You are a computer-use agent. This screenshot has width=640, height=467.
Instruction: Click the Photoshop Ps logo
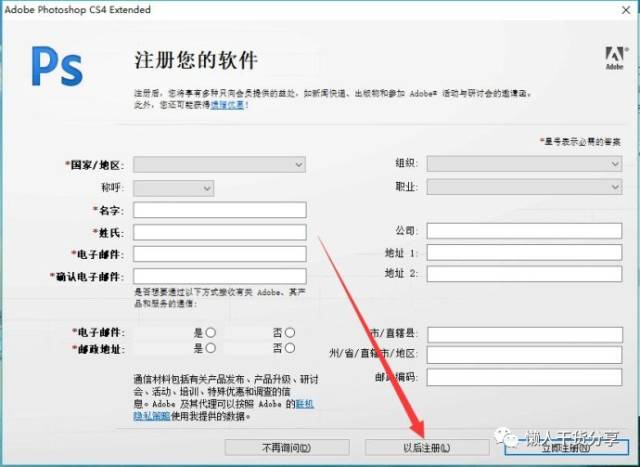click(55, 66)
